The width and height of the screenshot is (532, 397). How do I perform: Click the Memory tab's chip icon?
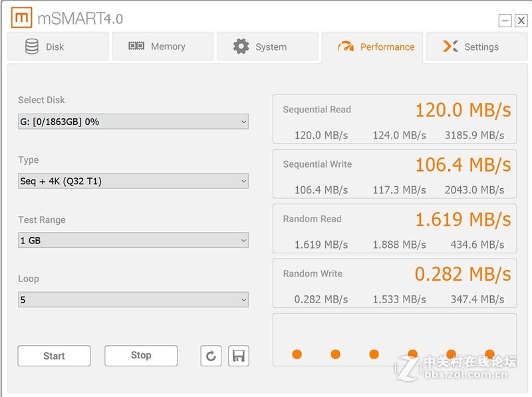(136, 47)
